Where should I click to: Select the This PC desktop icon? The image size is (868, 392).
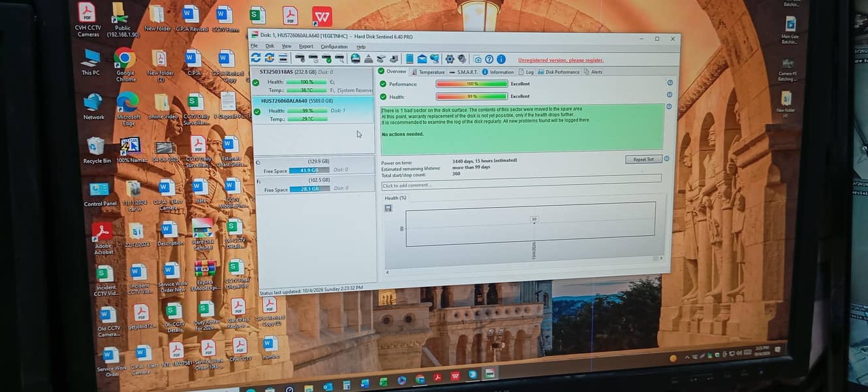pyautogui.click(x=91, y=62)
